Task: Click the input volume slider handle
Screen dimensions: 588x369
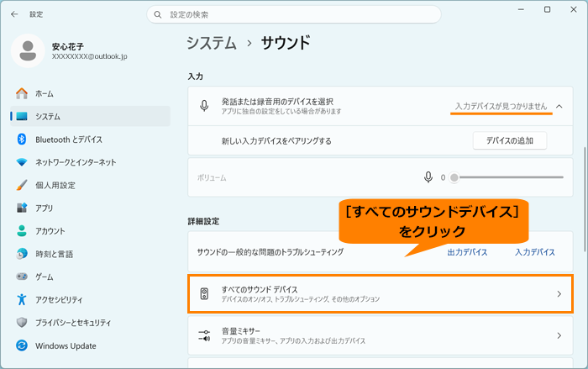Action: click(x=454, y=177)
